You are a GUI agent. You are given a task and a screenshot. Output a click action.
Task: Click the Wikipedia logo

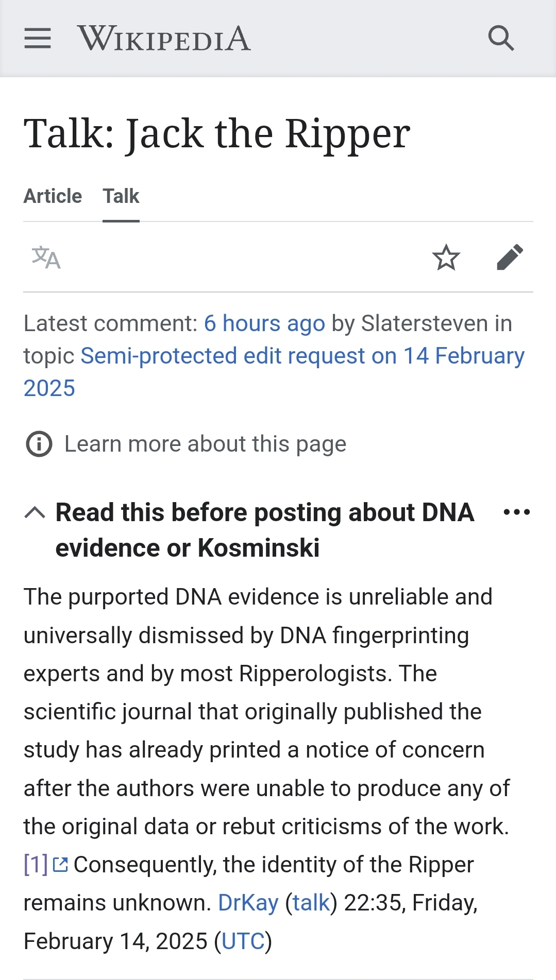point(164,39)
